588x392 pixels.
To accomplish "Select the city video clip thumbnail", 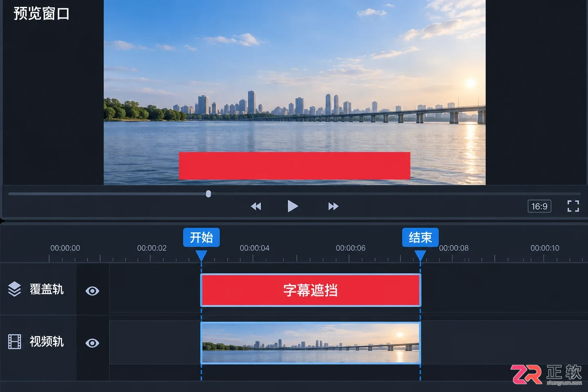I will tap(311, 343).
